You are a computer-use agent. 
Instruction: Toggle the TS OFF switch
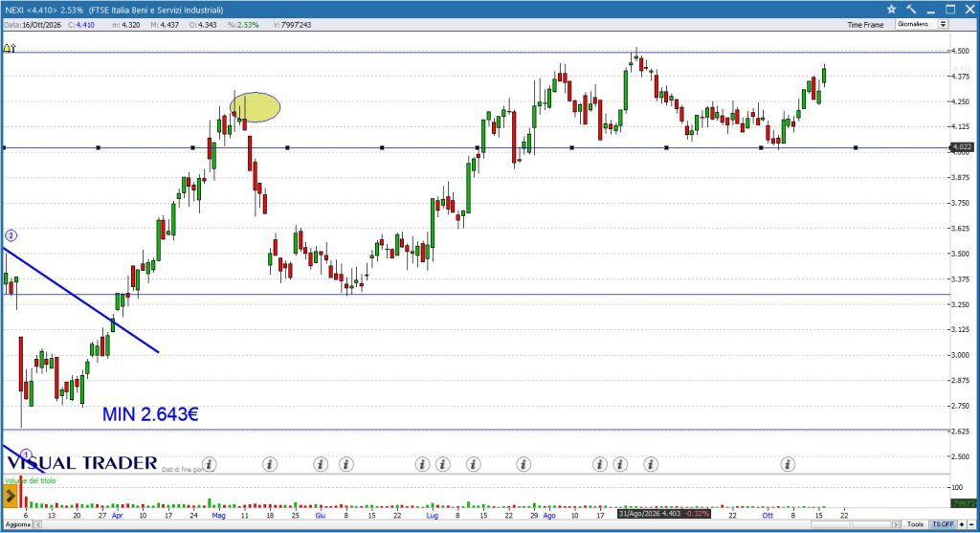point(943,524)
